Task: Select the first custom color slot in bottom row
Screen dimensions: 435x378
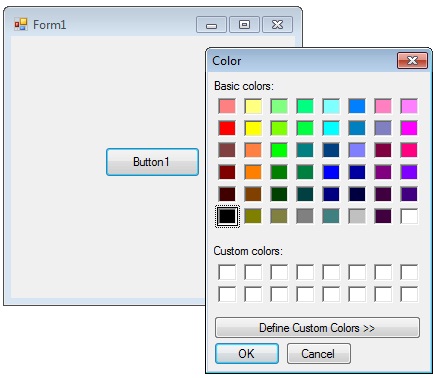Action: (227, 294)
